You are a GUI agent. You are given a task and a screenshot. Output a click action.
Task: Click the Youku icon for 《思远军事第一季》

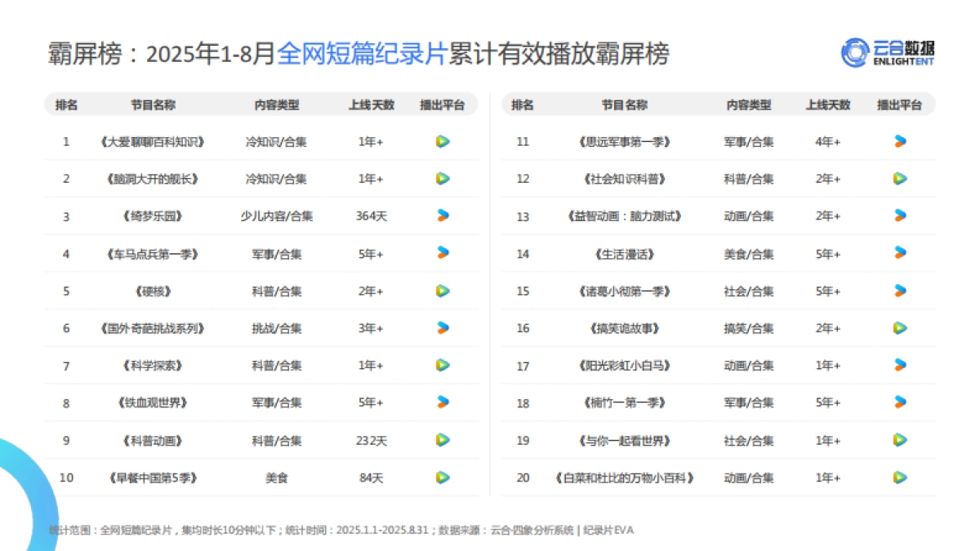click(x=898, y=141)
